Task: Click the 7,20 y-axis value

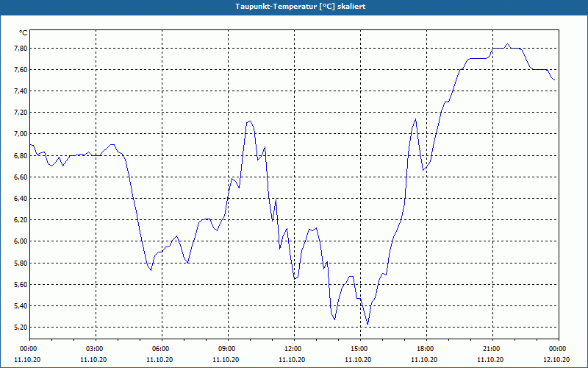Action: click(21, 113)
